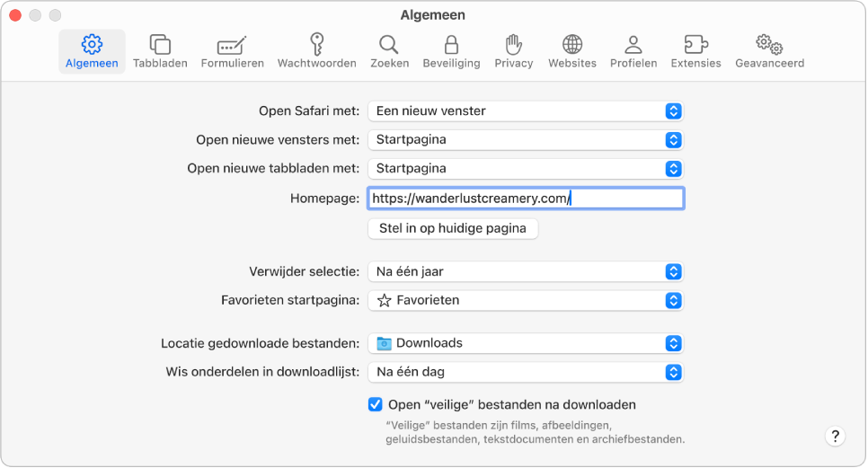The width and height of the screenshot is (868, 468).
Task: Open the Favorieten startpagina popup menu
Action: tap(526, 300)
